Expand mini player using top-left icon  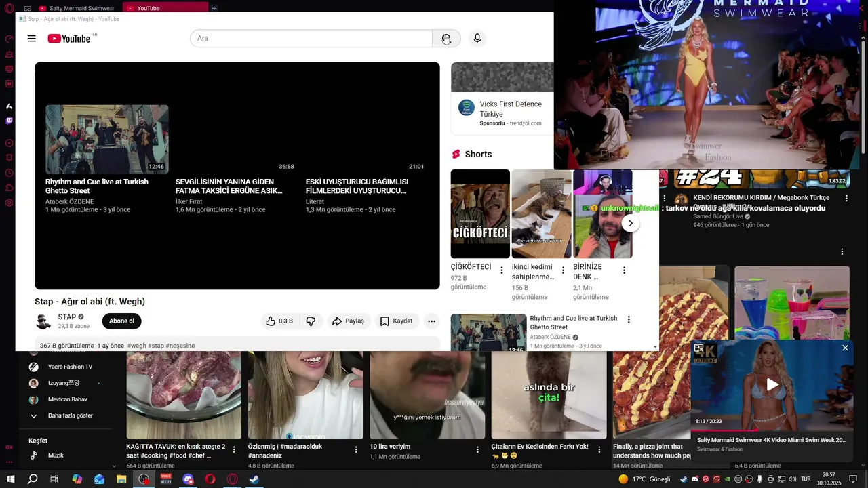tap(699, 348)
